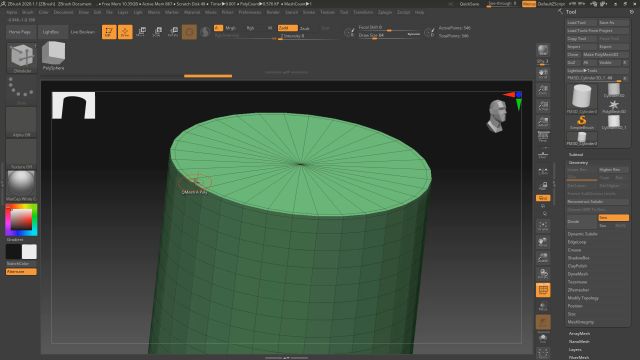
Task: Adjust the Z Intensity slider
Action: tap(307, 36)
